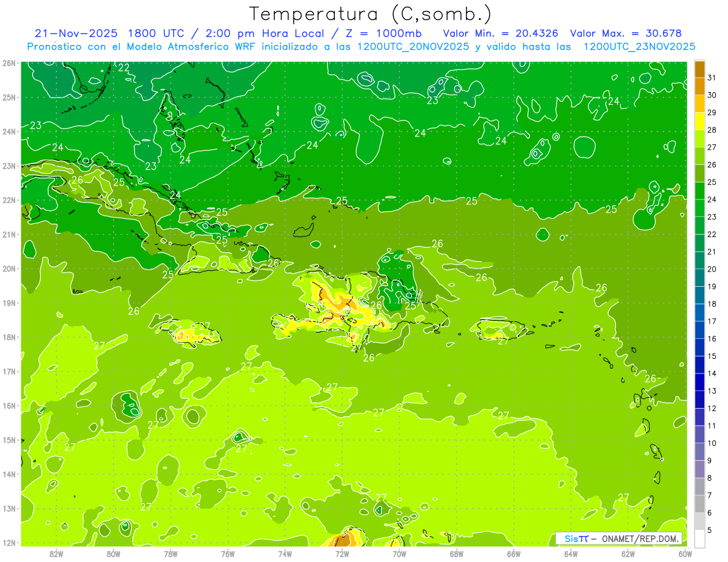Click the legend color band between 28 and 29

[x=699, y=121]
